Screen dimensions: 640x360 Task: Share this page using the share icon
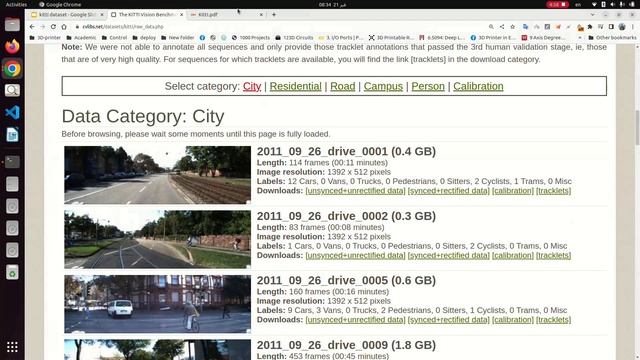coord(502,27)
